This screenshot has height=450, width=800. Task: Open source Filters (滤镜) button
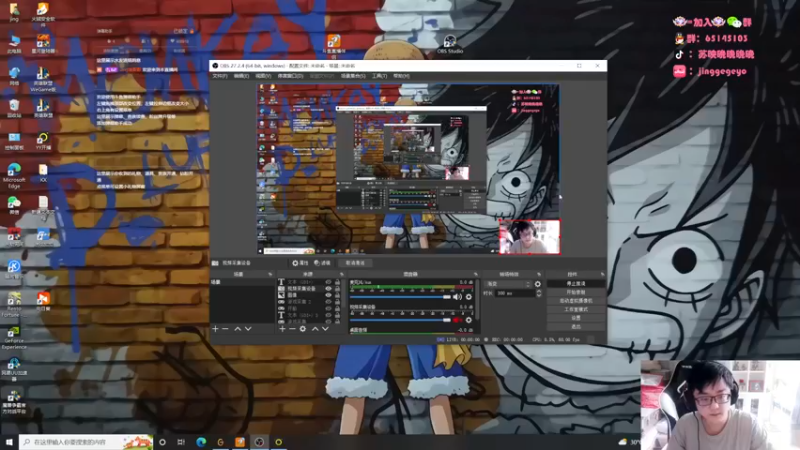(x=322, y=263)
